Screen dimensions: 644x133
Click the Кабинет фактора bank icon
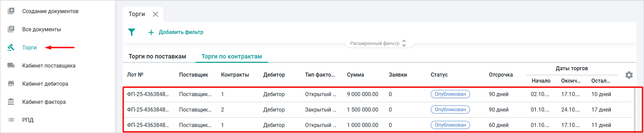click(x=11, y=102)
